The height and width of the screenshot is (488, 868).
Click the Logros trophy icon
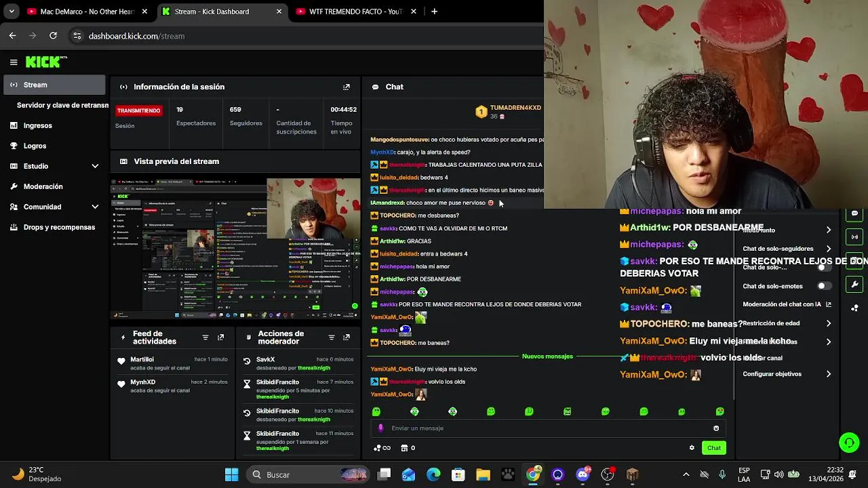click(x=14, y=146)
